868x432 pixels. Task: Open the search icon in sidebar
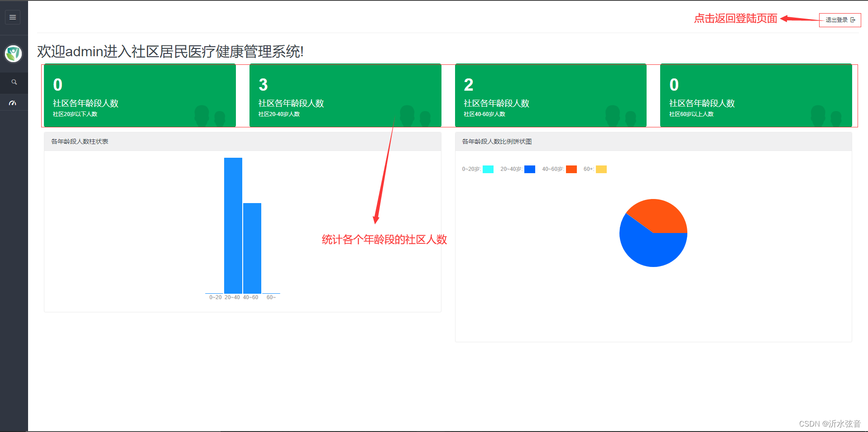(14, 82)
